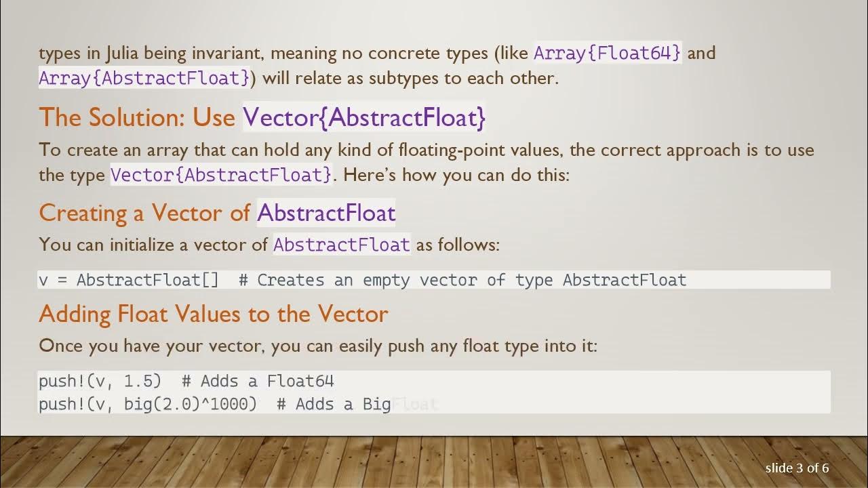
Task: Click the "push!(v, big(2.0)^1000)" code statement
Action: click(x=148, y=404)
